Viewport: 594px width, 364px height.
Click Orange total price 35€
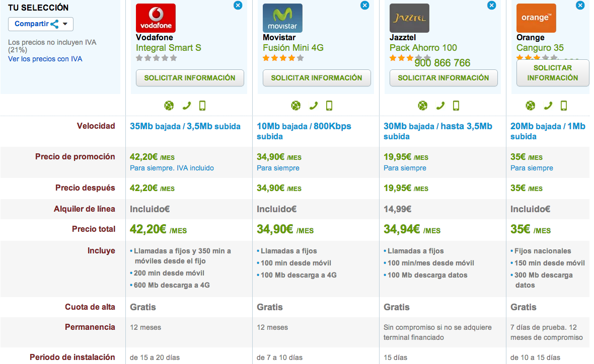531,229
